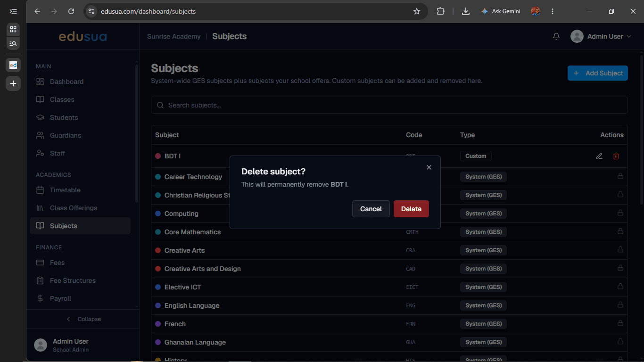Click the Type column header

click(x=467, y=135)
